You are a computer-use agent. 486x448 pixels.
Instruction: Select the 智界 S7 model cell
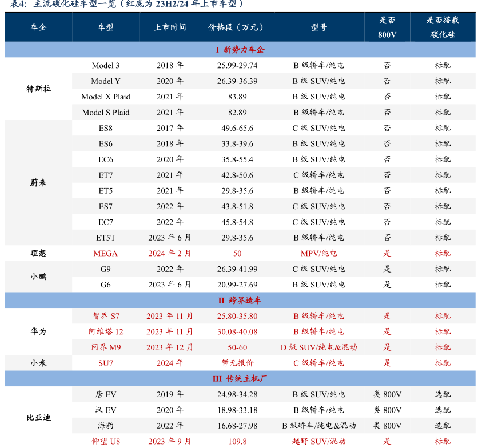click(x=106, y=316)
